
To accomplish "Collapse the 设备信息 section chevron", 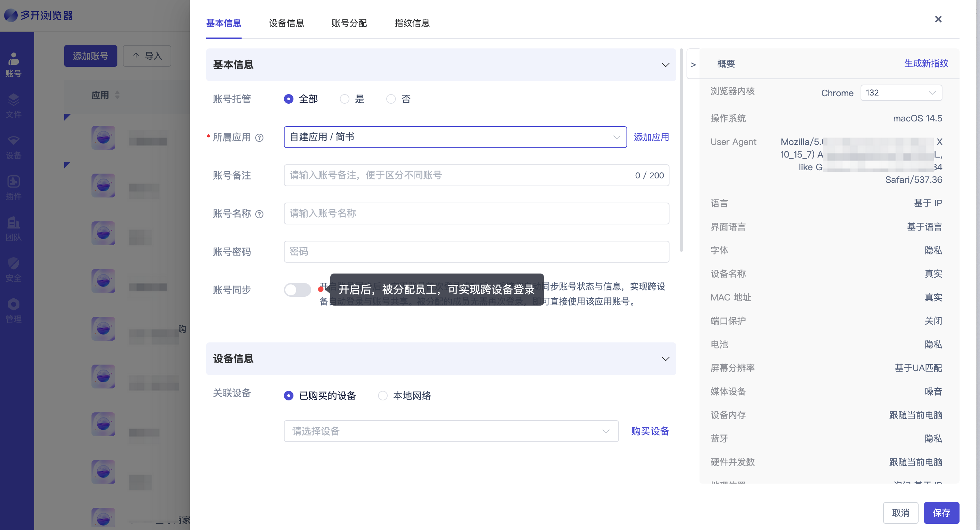I will (665, 358).
